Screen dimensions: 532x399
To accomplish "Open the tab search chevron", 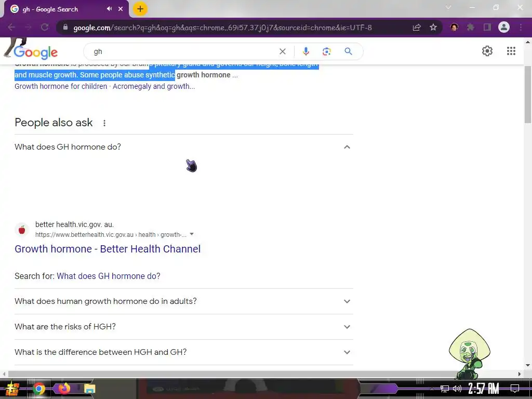I will pos(448,7).
